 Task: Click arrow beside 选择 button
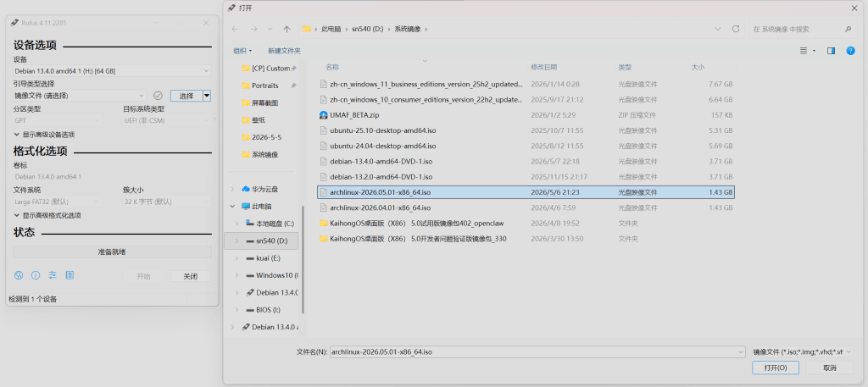[x=207, y=96]
